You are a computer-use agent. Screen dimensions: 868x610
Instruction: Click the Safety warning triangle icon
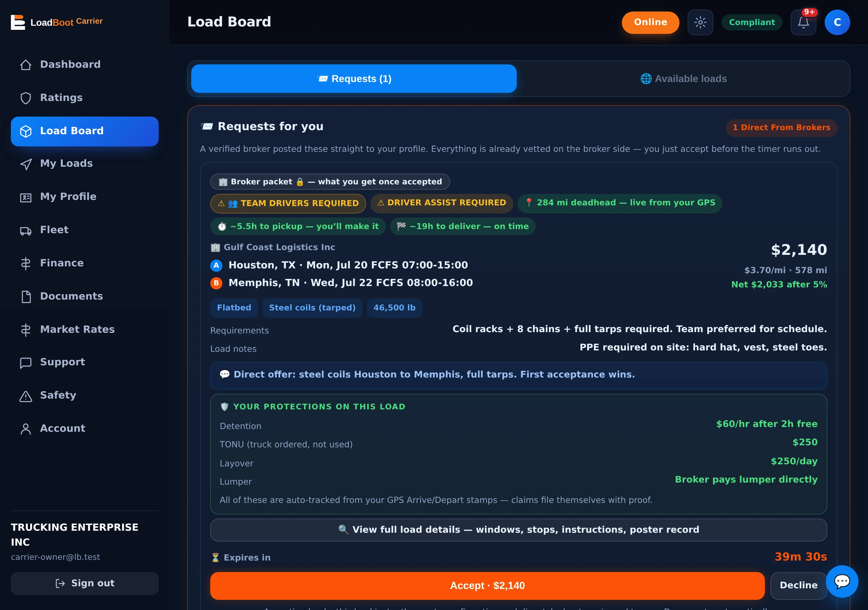[26, 396]
